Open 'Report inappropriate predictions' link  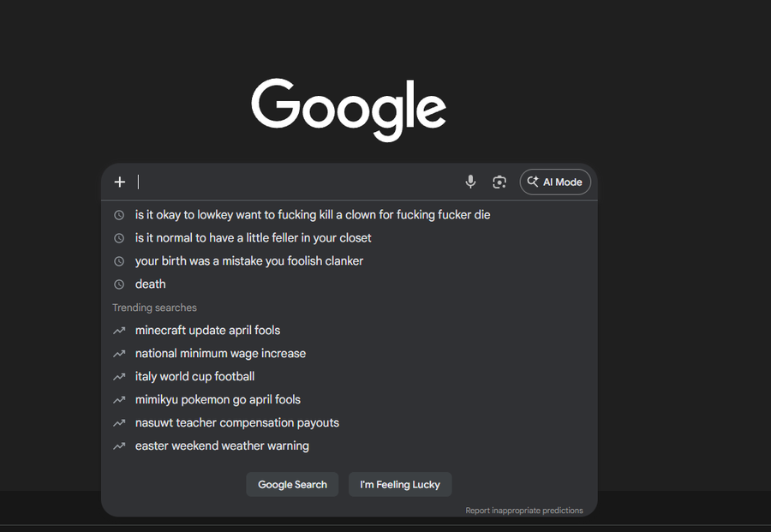524,511
